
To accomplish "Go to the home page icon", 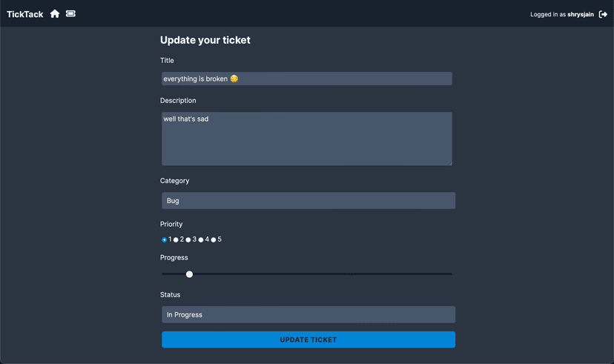I will [55, 14].
